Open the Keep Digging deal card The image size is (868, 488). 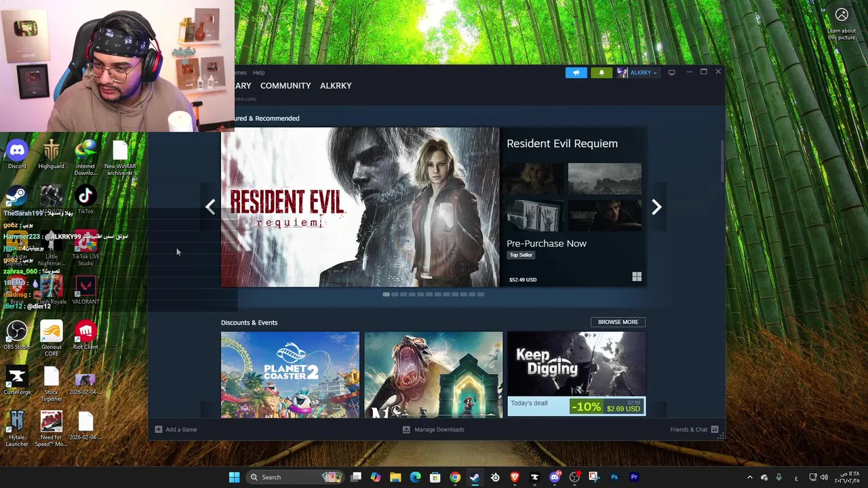tap(576, 374)
